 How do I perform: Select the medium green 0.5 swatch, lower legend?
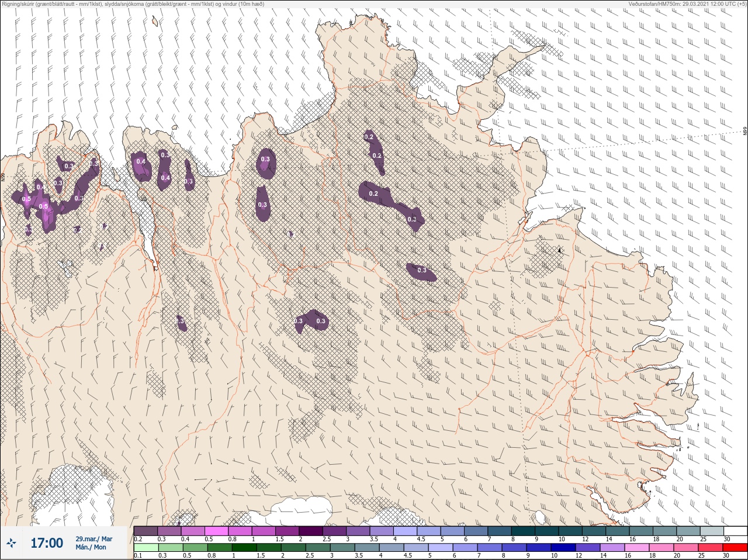pyautogui.click(x=195, y=548)
